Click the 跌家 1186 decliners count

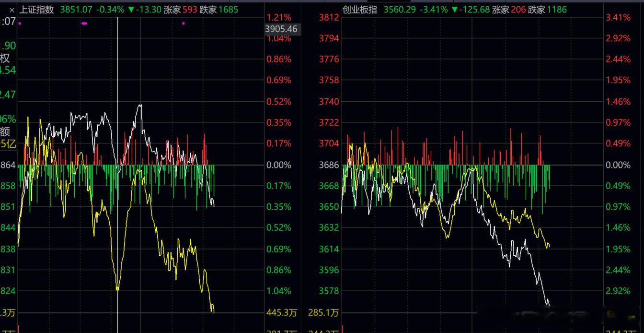[547, 9]
